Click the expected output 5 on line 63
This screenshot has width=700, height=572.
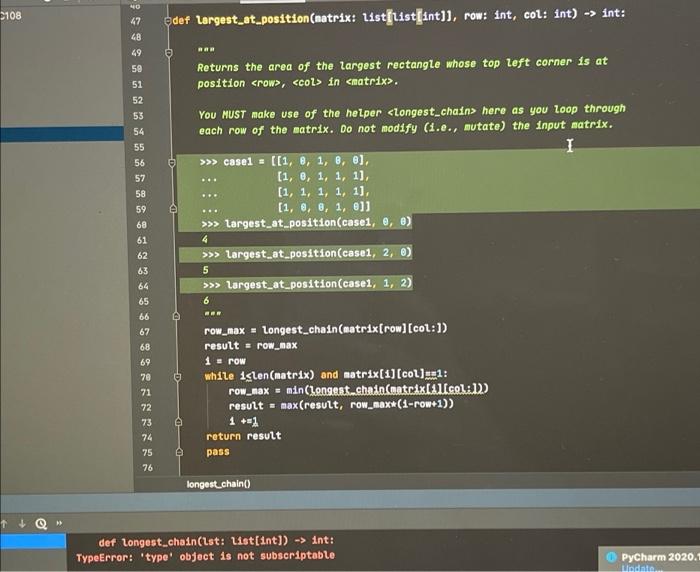point(206,270)
